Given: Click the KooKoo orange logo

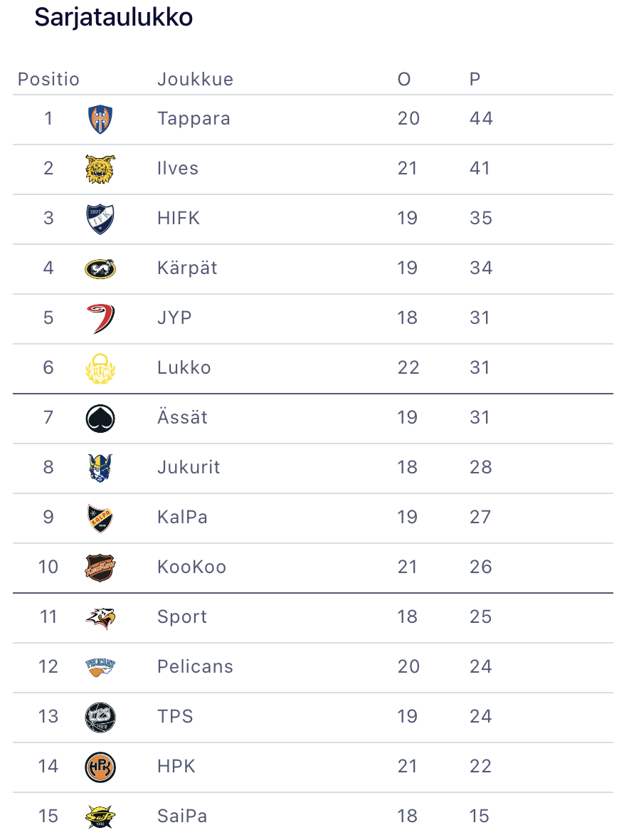Looking at the screenshot, I should (100, 567).
